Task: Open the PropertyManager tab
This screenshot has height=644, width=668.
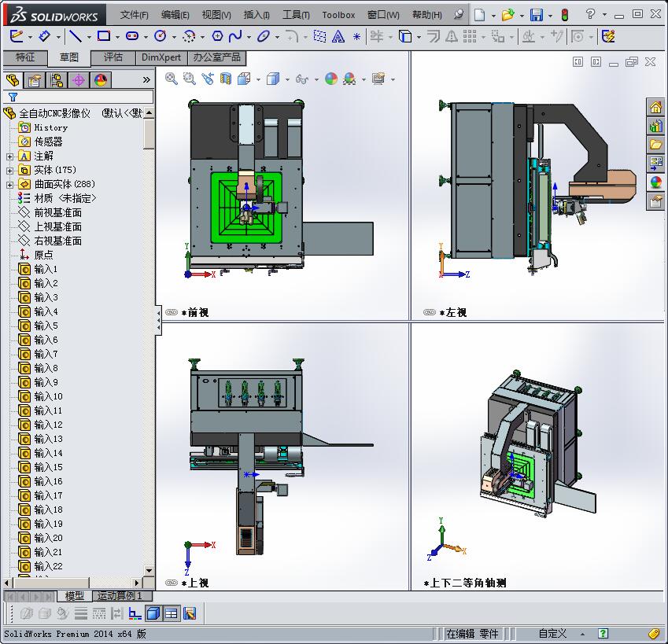Action: click(x=34, y=79)
